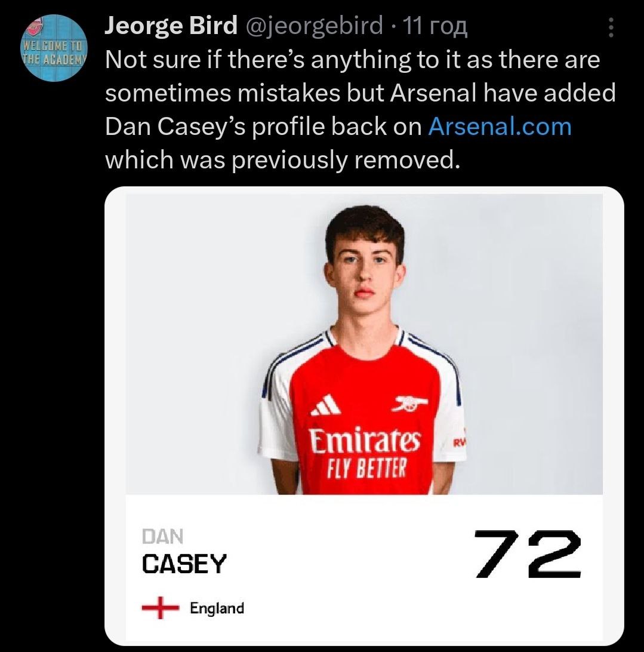The width and height of the screenshot is (644, 652).
Task: Click the CASEY surname text
Action: click(184, 564)
